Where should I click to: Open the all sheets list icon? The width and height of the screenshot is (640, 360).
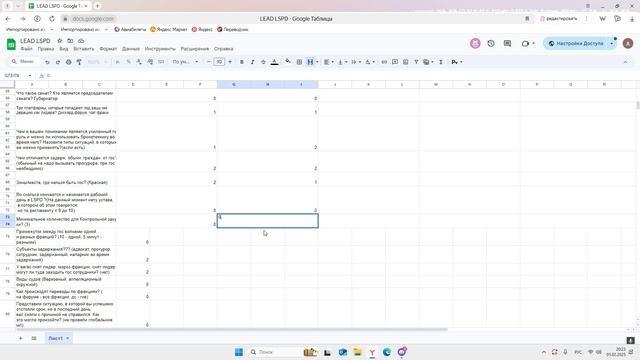[34, 338]
